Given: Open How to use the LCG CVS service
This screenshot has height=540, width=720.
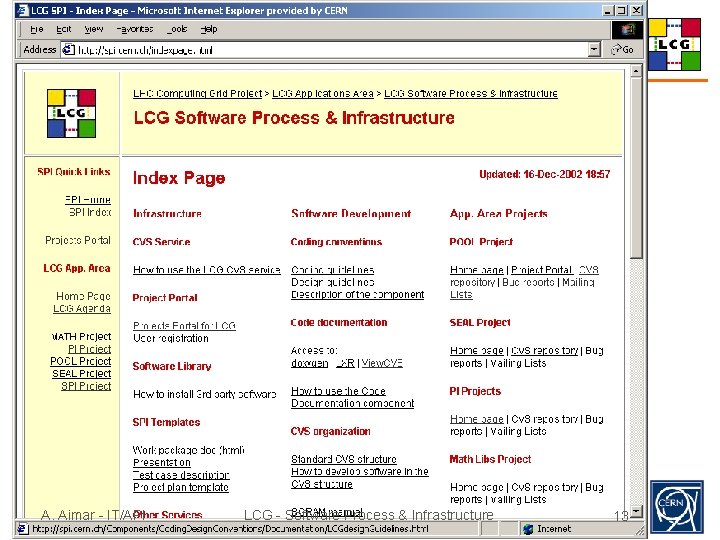Looking at the screenshot, I should 207,270.
